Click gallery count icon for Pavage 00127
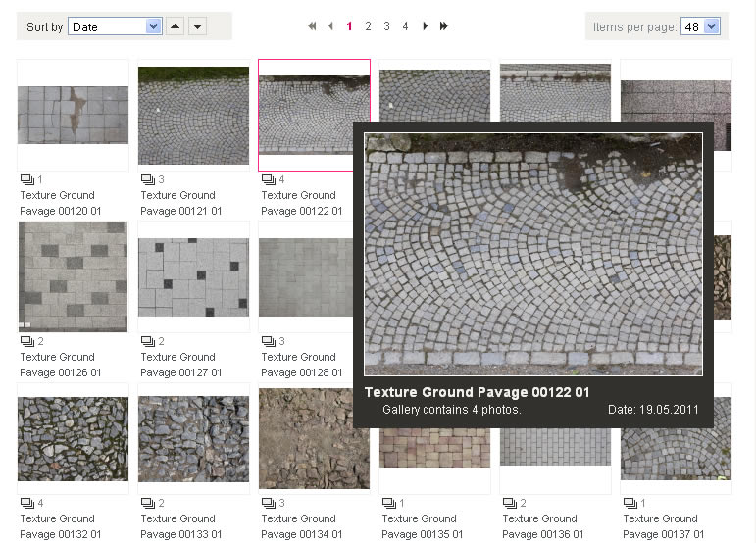The height and width of the screenshot is (543, 756). point(147,341)
